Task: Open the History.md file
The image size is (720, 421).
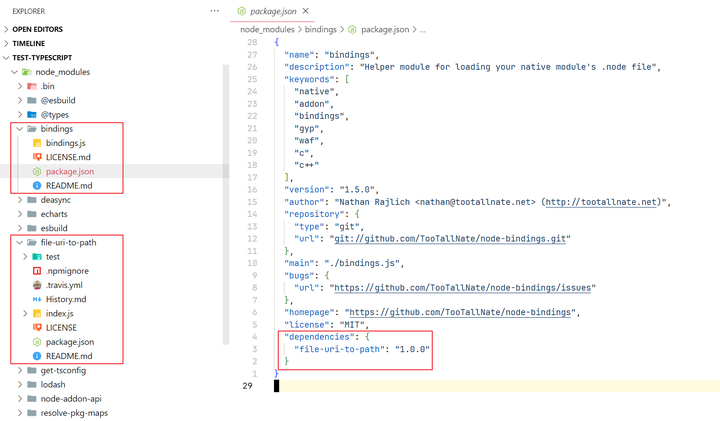Action: (66, 299)
